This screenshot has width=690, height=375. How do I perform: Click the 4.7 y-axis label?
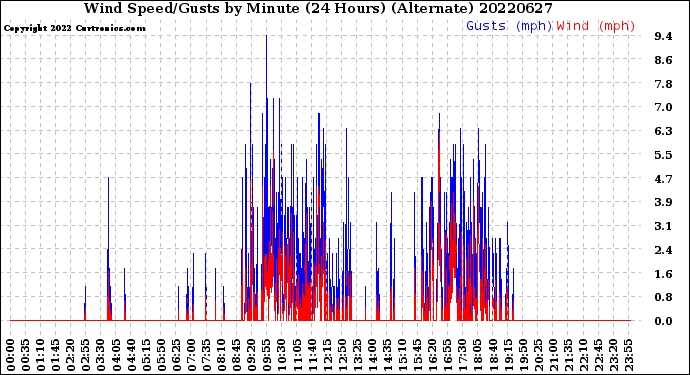coord(663,179)
